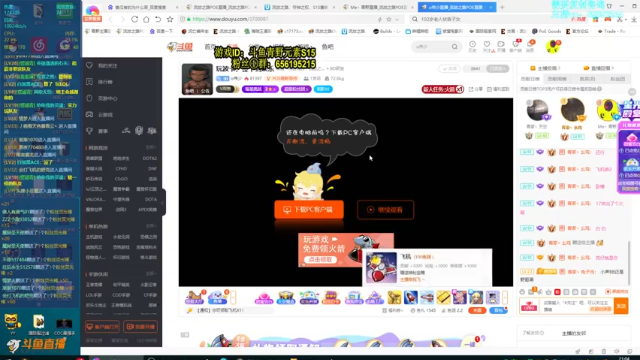Viewport: 640px width, 360px height.
Task: Open My Follows heart in left sidebar
Action: [89, 65]
